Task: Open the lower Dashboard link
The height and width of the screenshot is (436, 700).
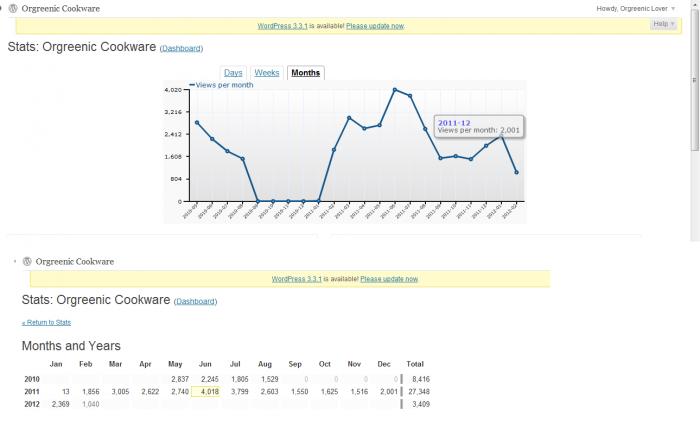Action: coord(196,301)
